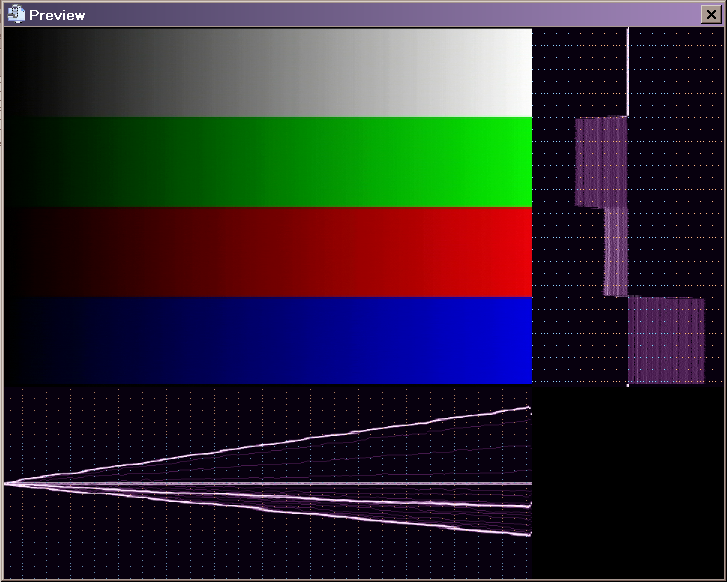
Task: Click the grayscale gradient bar
Action: click(268, 72)
